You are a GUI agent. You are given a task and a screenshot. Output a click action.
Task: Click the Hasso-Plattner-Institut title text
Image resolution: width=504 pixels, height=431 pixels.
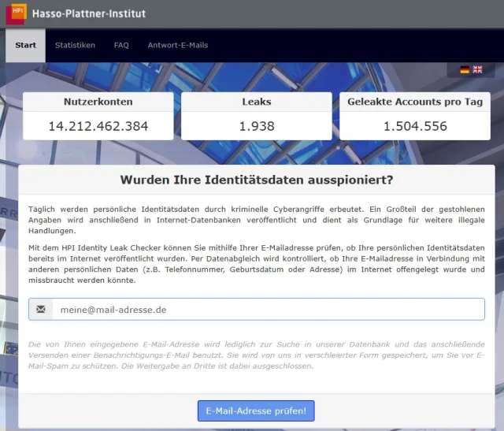pyautogui.click(x=89, y=14)
